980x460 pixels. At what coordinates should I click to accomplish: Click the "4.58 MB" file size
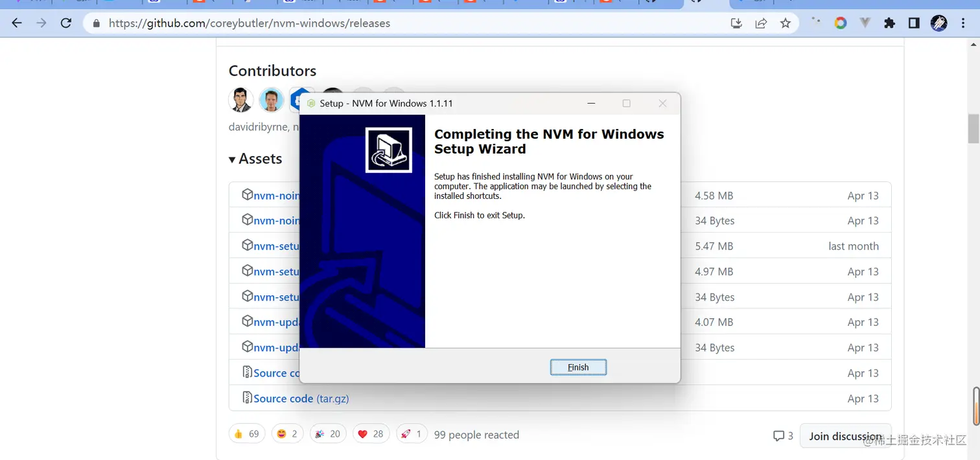click(x=714, y=196)
